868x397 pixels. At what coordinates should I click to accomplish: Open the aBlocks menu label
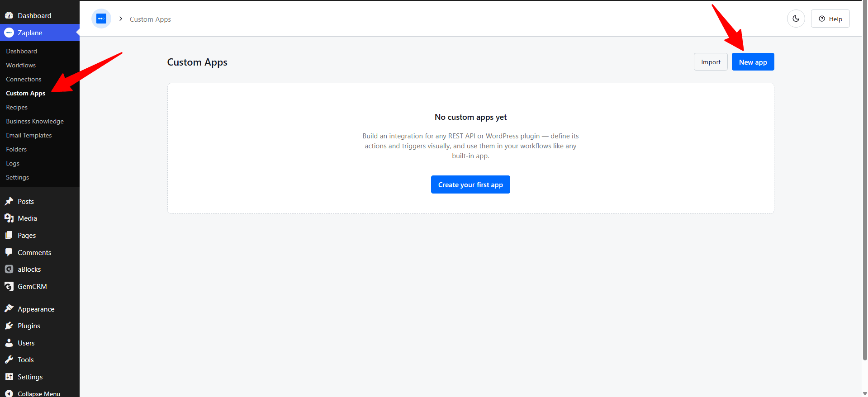(29, 269)
